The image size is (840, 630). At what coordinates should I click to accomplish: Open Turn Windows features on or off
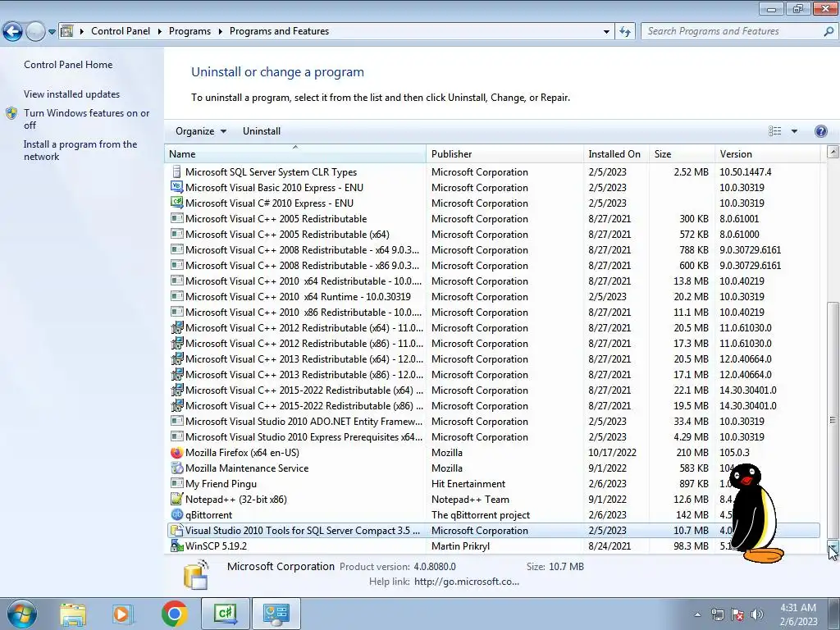86,119
